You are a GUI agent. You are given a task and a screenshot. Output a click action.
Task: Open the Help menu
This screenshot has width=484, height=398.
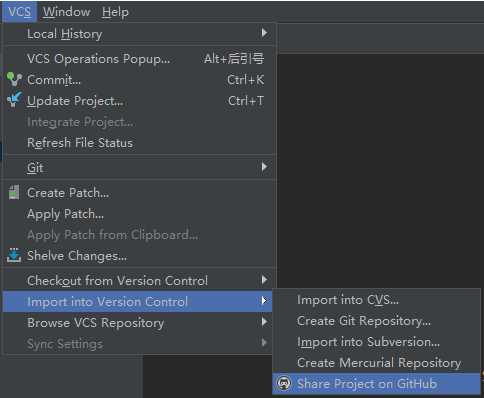click(115, 12)
